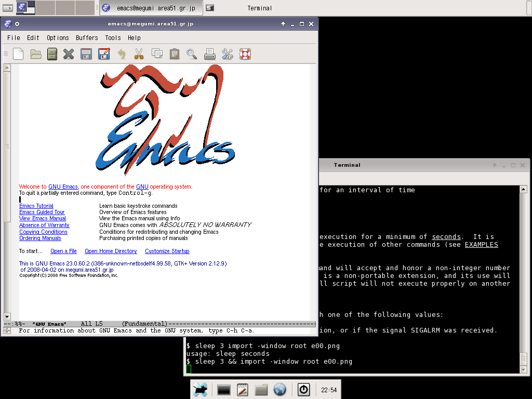Launch the notepad text editor from bottom panel
Viewport: 532px width, 399px height.
pos(242,390)
